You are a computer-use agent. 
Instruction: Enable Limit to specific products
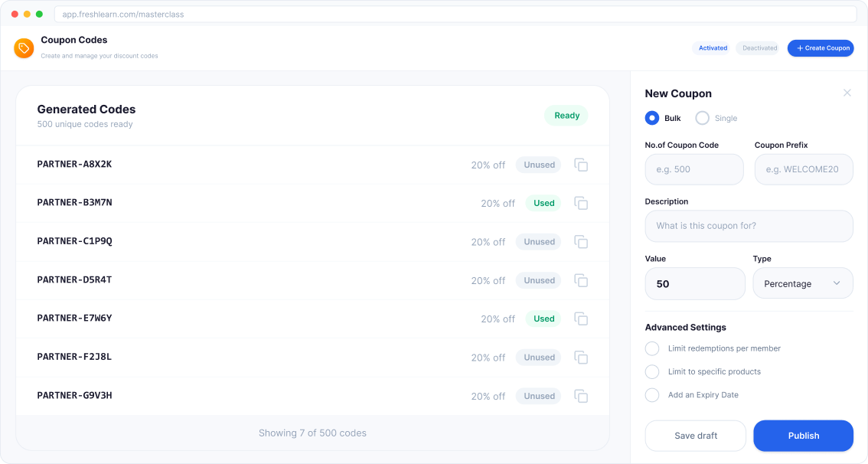pyautogui.click(x=652, y=371)
